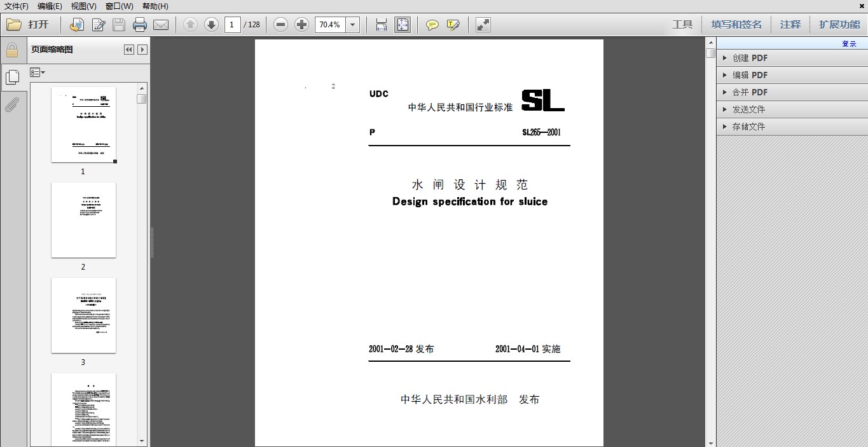Add a sticky note comment

point(432,25)
